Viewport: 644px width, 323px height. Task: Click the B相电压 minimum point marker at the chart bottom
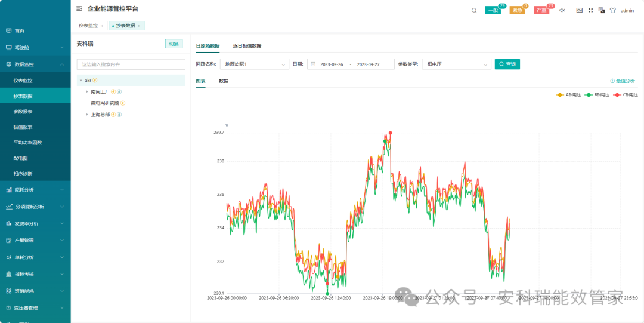(327, 293)
